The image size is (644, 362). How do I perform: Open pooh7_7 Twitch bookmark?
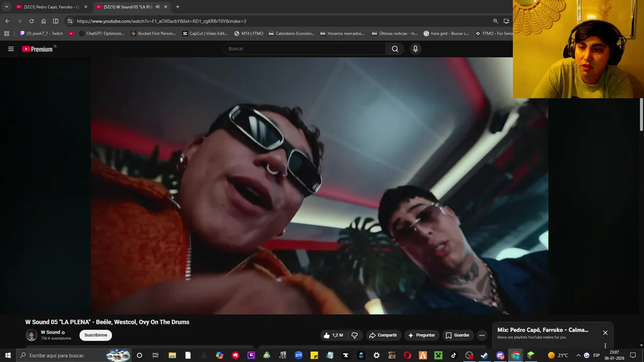41,34
